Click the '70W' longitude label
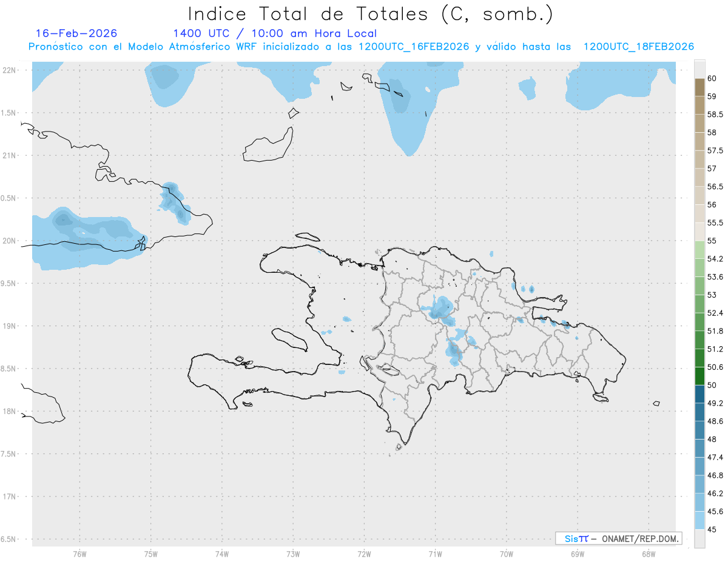Screen dimensions: 728x562 (x=507, y=554)
